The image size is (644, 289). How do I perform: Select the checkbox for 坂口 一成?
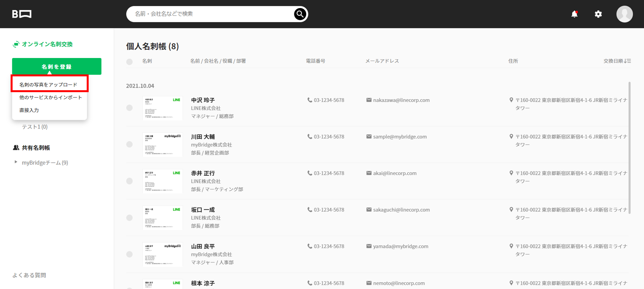pyautogui.click(x=130, y=218)
